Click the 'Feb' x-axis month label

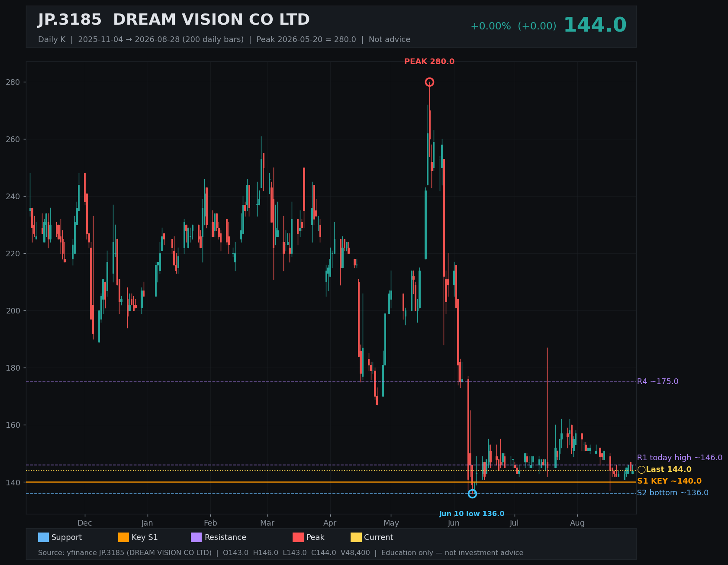coord(210,523)
